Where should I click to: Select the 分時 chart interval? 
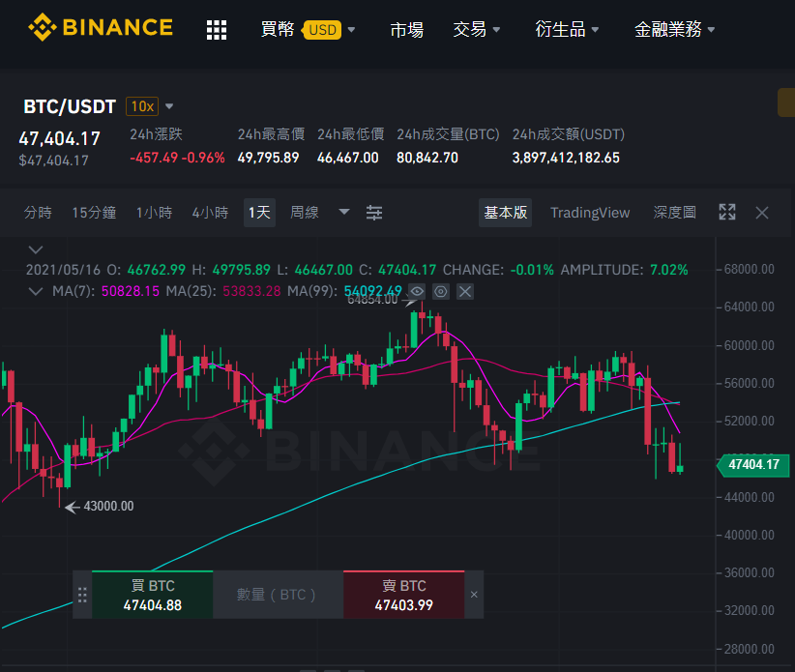(x=38, y=213)
